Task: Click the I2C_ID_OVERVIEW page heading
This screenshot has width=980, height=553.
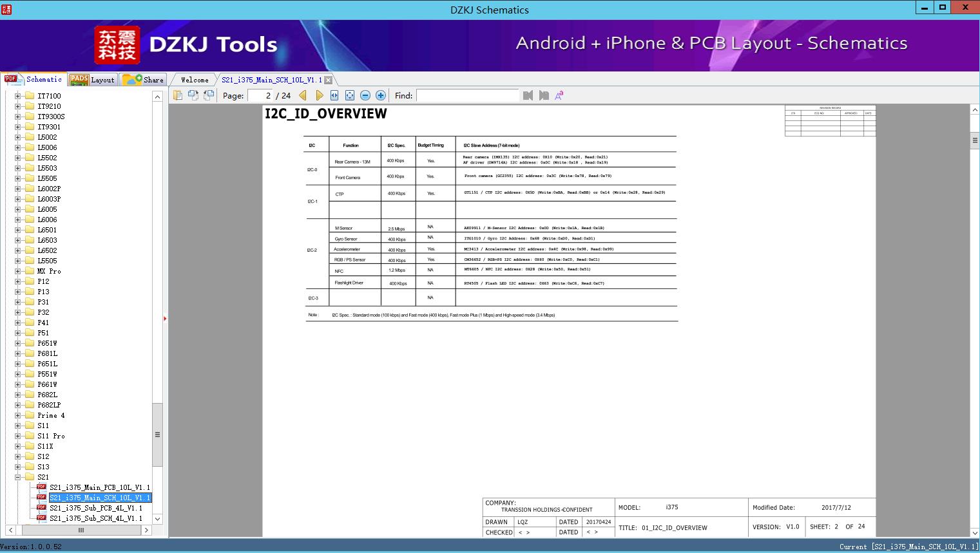Action: pyautogui.click(x=326, y=114)
